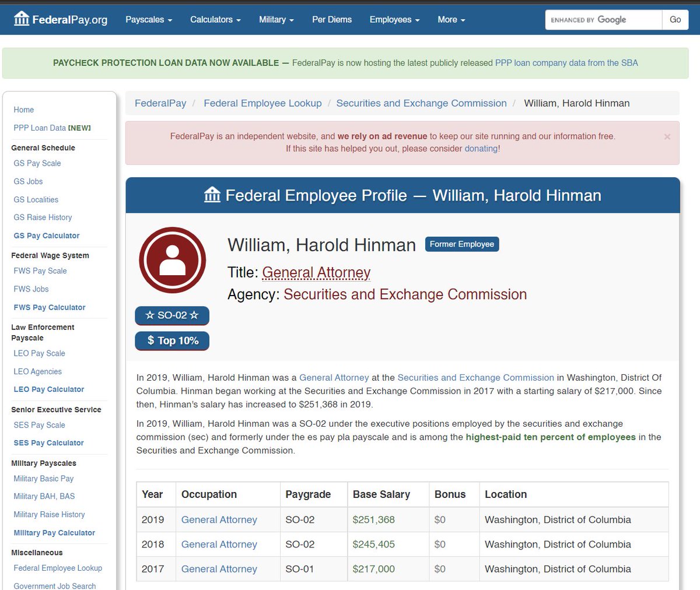Open the Payscales dropdown menu
The height and width of the screenshot is (590, 700).
tap(149, 19)
